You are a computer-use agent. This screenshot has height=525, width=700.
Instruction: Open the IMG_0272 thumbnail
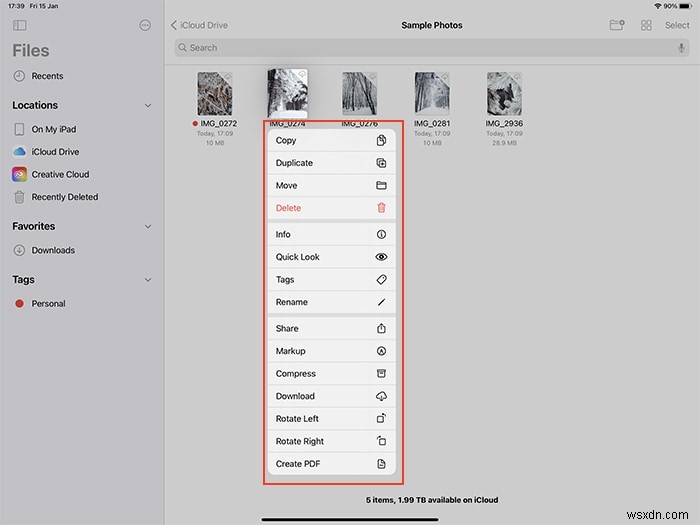point(215,94)
